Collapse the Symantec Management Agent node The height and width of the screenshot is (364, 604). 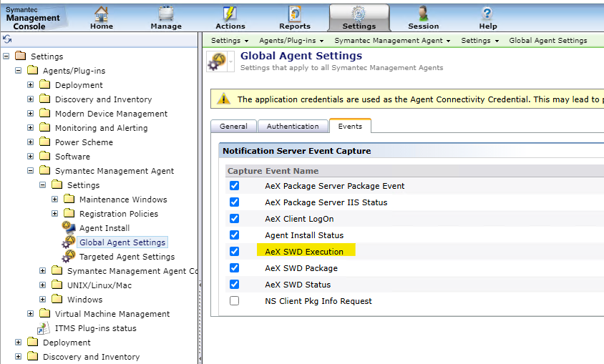click(x=31, y=171)
